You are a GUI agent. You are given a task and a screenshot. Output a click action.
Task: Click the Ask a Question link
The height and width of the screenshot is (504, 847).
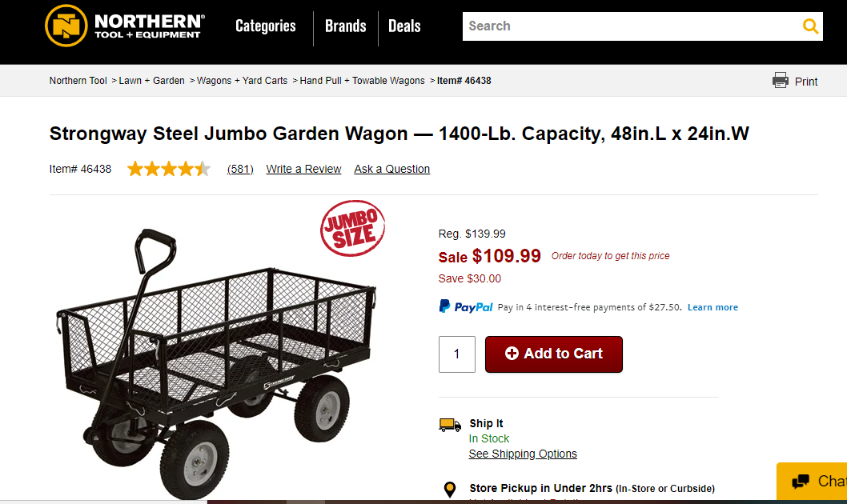[391, 169]
